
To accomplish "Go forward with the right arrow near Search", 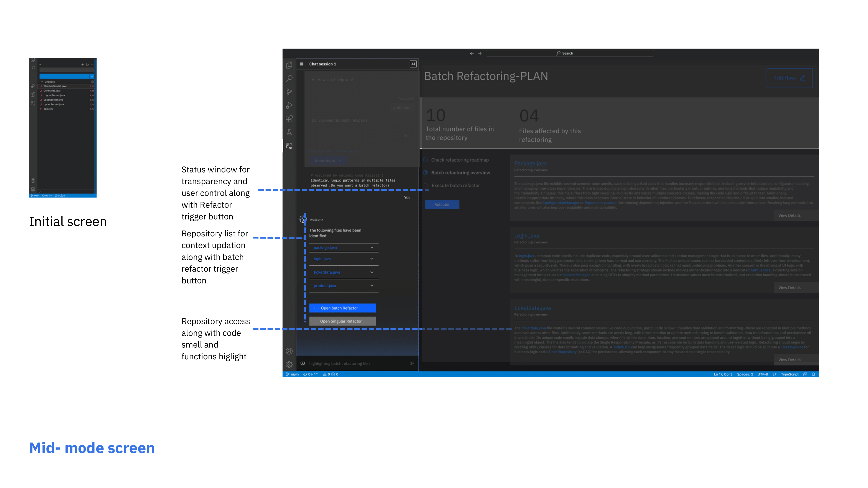I will [480, 53].
